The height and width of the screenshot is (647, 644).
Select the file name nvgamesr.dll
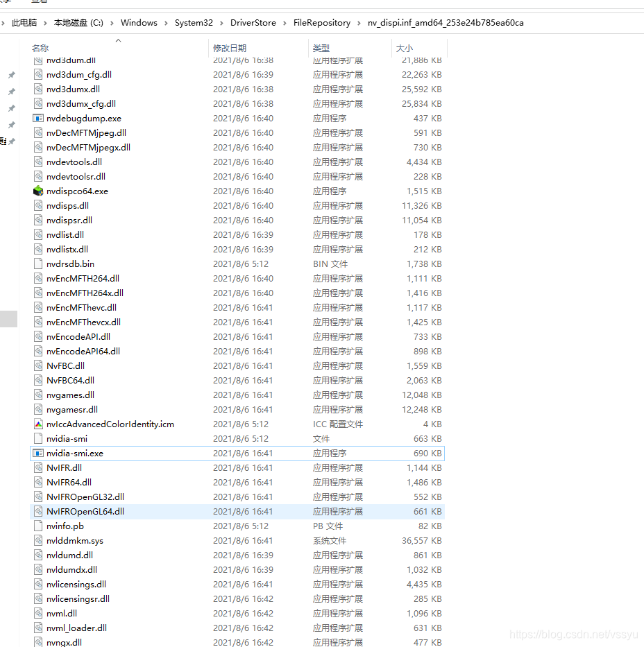pos(72,410)
